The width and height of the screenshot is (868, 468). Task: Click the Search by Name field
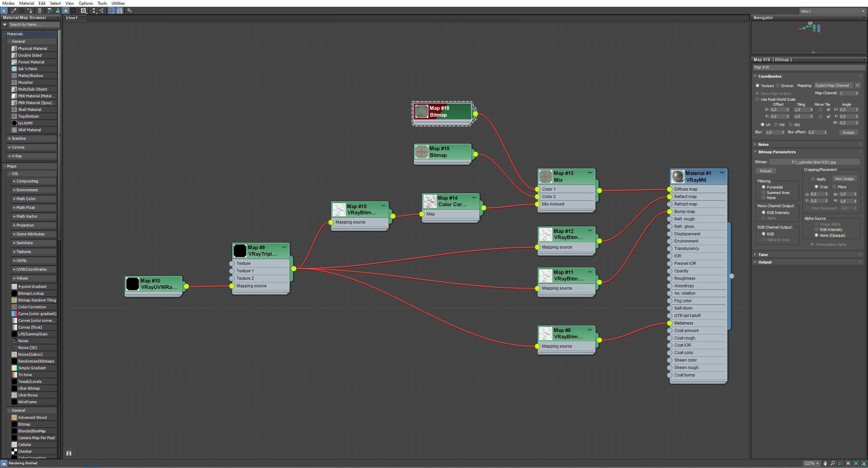click(x=34, y=24)
